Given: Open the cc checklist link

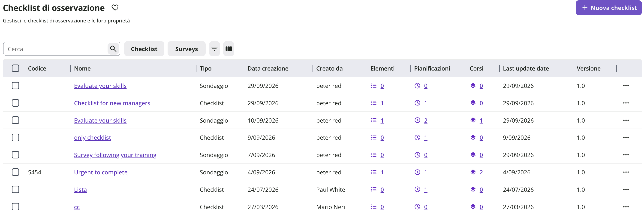Looking at the screenshot, I should 77,207.
